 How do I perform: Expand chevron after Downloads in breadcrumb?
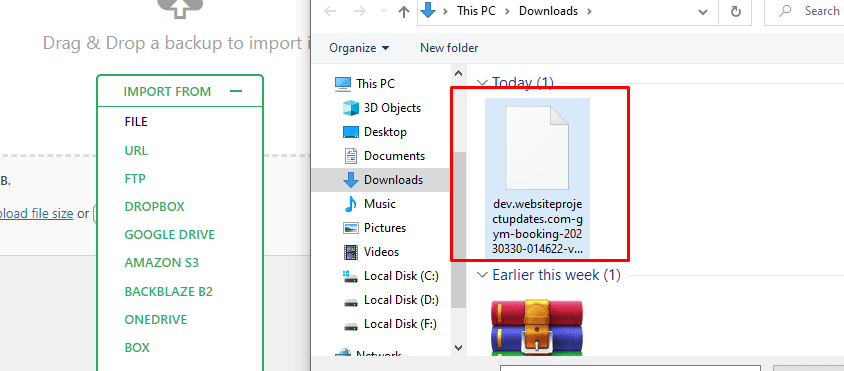point(588,11)
